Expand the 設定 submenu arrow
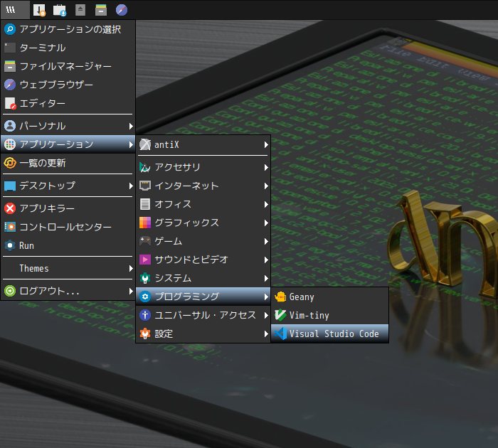This screenshot has height=448, width=498. click(x=266, y=334)
